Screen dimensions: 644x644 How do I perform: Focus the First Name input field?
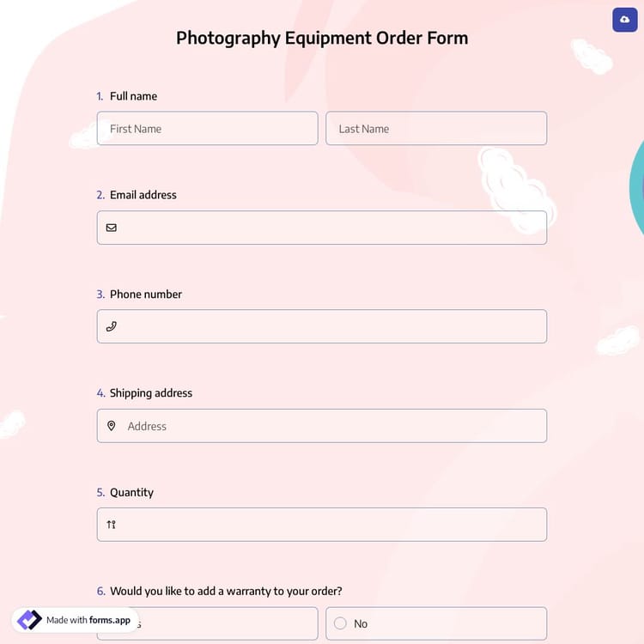pyautogui.click(x=207, y=129)
